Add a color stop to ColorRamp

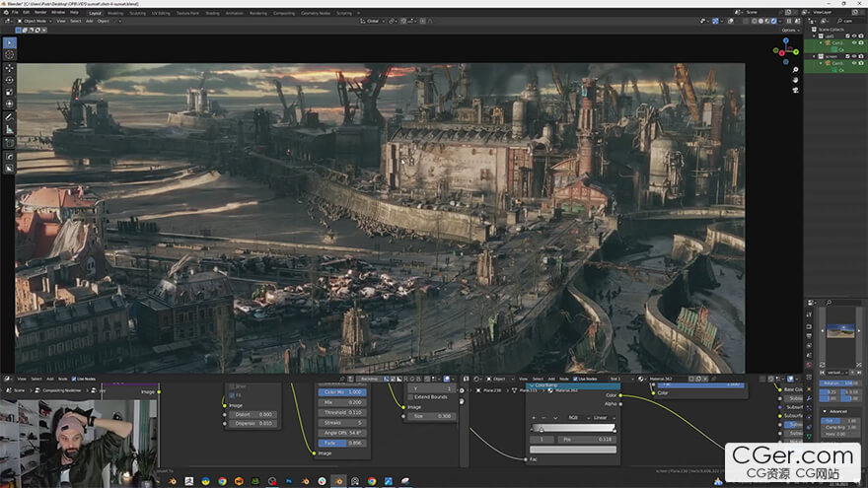pyautogui.click(x=534, y=418)
